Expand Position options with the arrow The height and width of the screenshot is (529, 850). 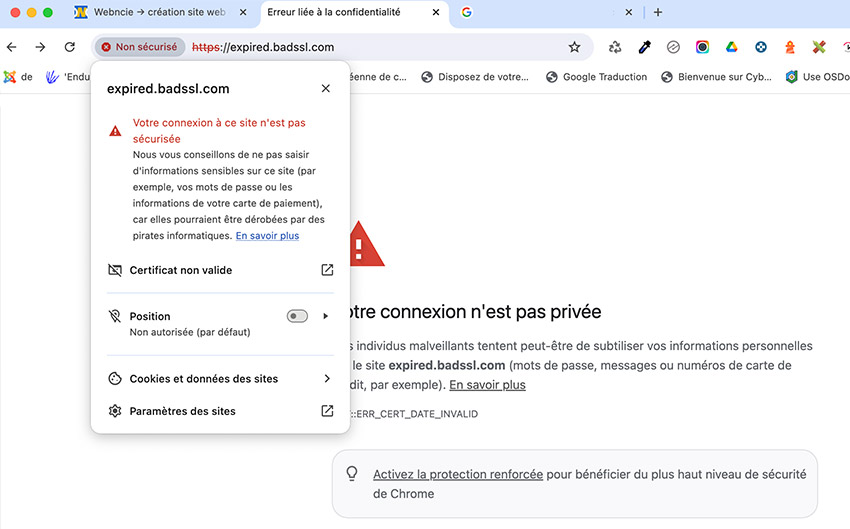pyautogui.click(x=326, y=316)
